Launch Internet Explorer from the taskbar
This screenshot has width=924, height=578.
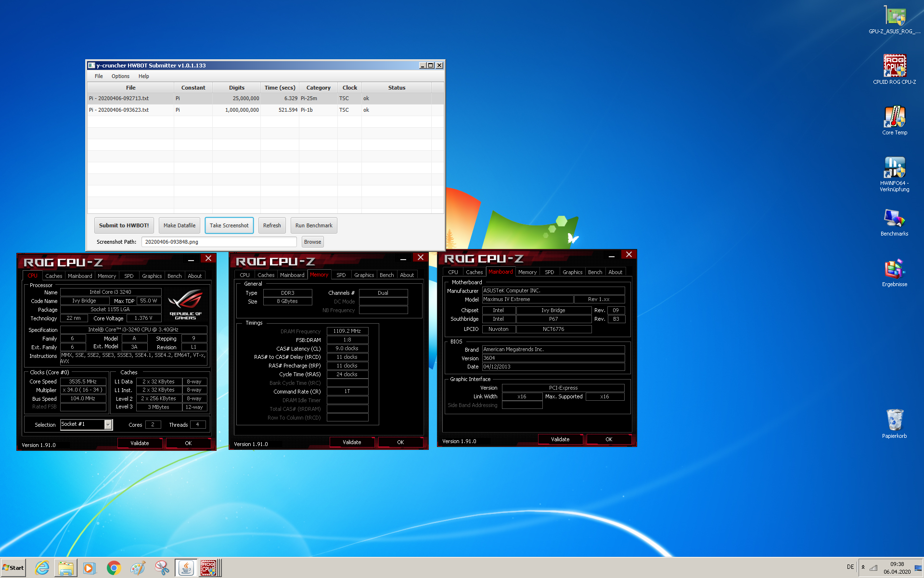(x=42, y=568)
